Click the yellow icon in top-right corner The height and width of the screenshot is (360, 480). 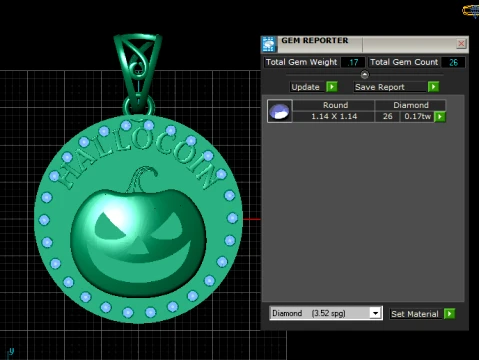[x=471, y=11]
